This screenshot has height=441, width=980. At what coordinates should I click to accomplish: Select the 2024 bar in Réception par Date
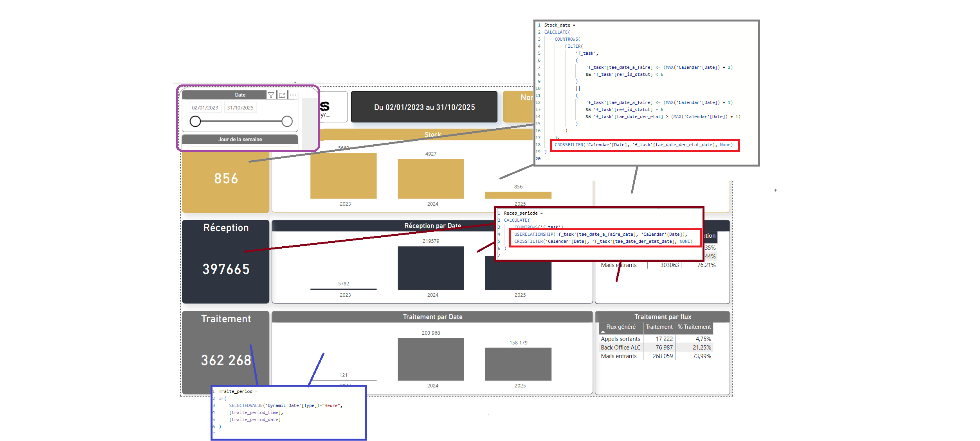431,268
